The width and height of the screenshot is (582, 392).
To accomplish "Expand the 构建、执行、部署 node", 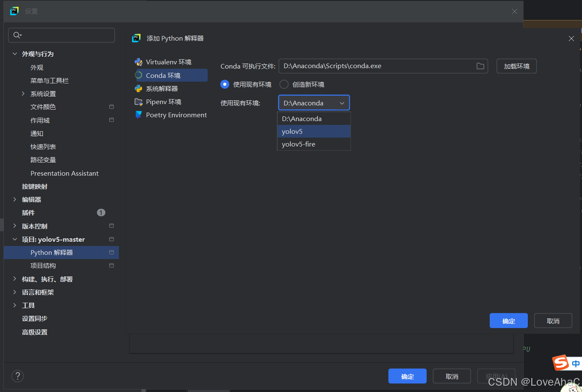I will [x=15, y=279].
